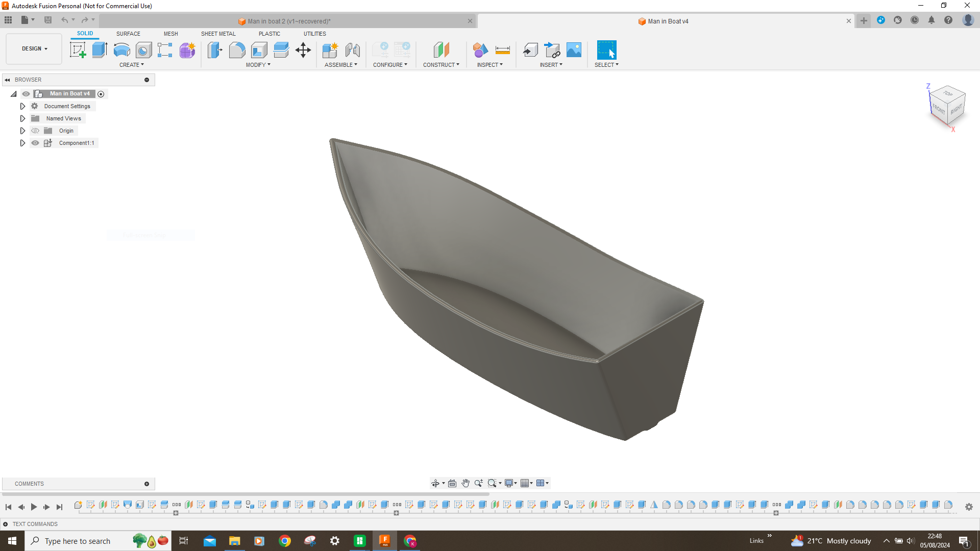Switch to the SURFACE tab

[128, 34]
